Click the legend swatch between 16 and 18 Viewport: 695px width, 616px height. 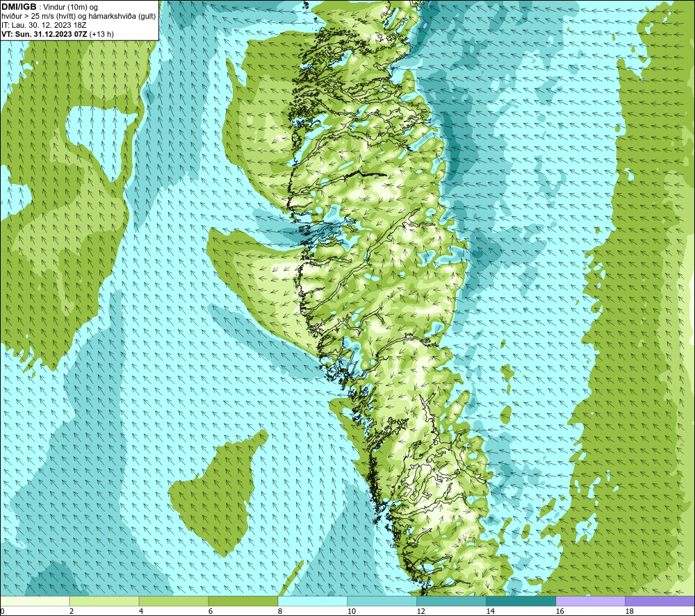click(590, 601)
